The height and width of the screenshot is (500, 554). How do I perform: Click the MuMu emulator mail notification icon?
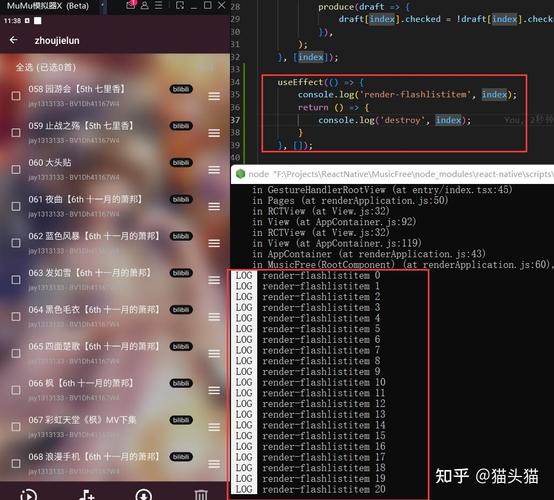coord(131,5)
